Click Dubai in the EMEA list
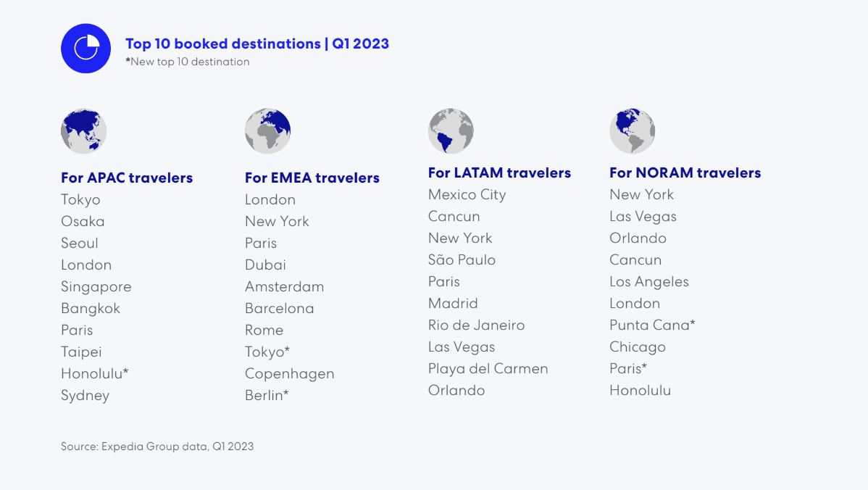 [x=266, y=265]
